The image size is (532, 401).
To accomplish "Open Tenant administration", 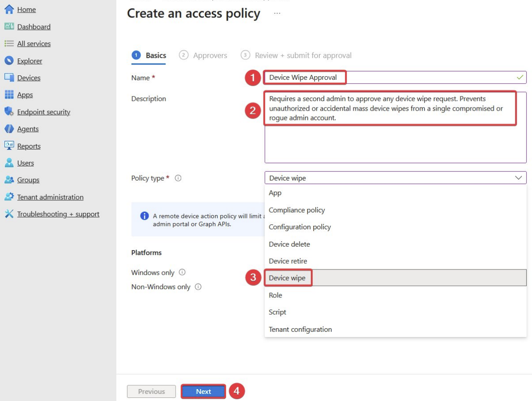I will [50, 197].
